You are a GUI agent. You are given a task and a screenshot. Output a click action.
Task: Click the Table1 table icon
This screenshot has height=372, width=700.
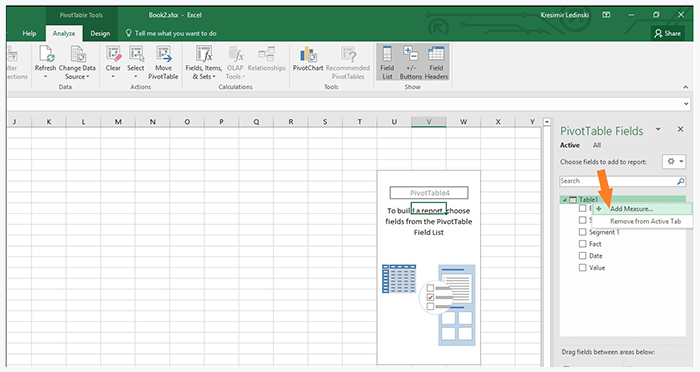pos(573,200)
